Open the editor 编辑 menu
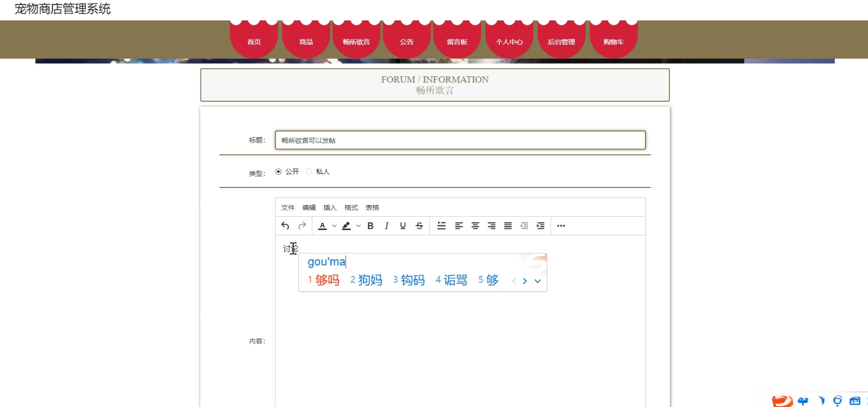 [309, 207]
